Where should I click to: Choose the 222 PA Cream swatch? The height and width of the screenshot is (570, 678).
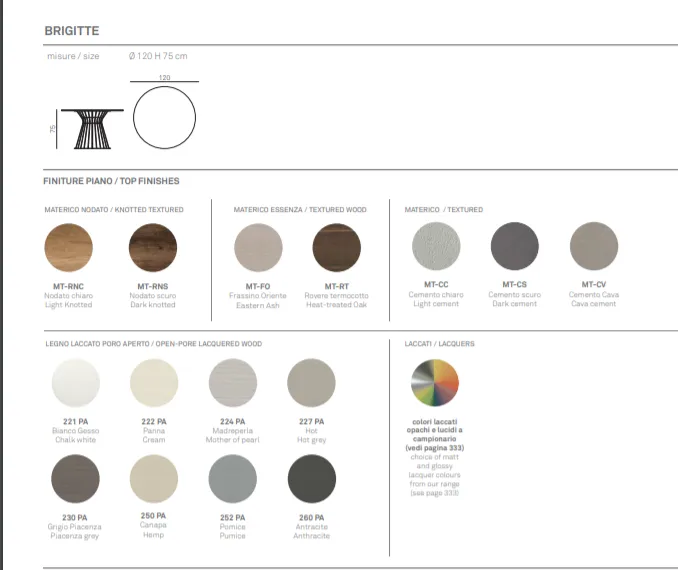tap(154, 383)
